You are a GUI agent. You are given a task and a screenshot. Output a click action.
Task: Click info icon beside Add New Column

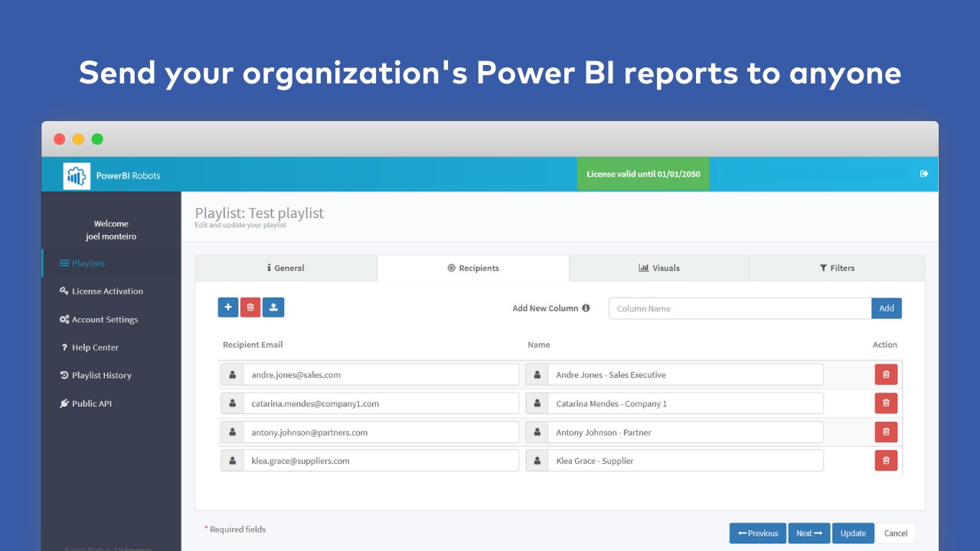coord(586,308)
